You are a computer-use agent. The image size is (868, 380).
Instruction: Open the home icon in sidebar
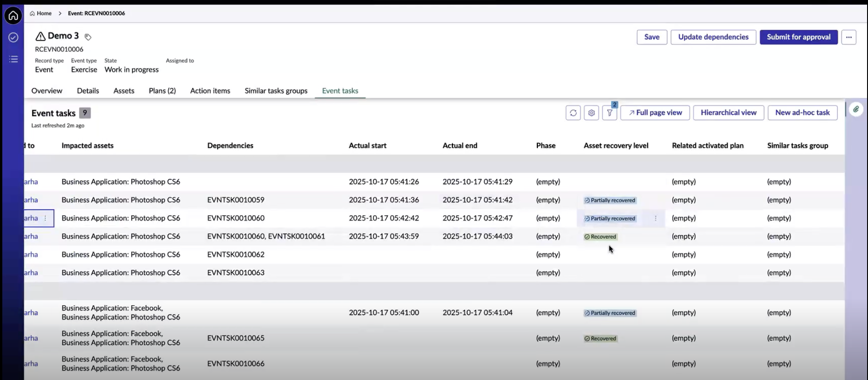click(x=13, y=16)
